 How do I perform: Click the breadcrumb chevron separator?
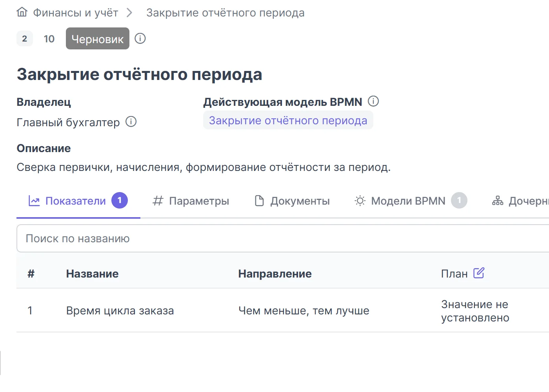click(x=129, y=13)
